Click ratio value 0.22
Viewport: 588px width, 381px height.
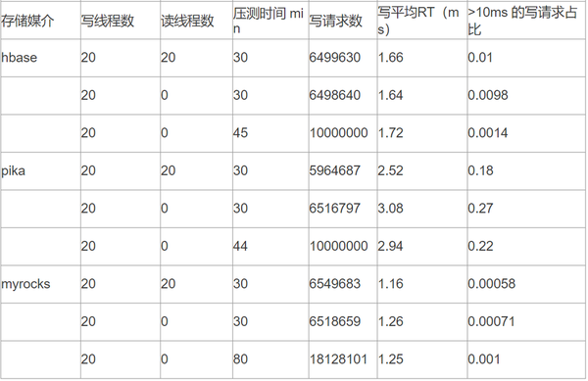(480, 246)
